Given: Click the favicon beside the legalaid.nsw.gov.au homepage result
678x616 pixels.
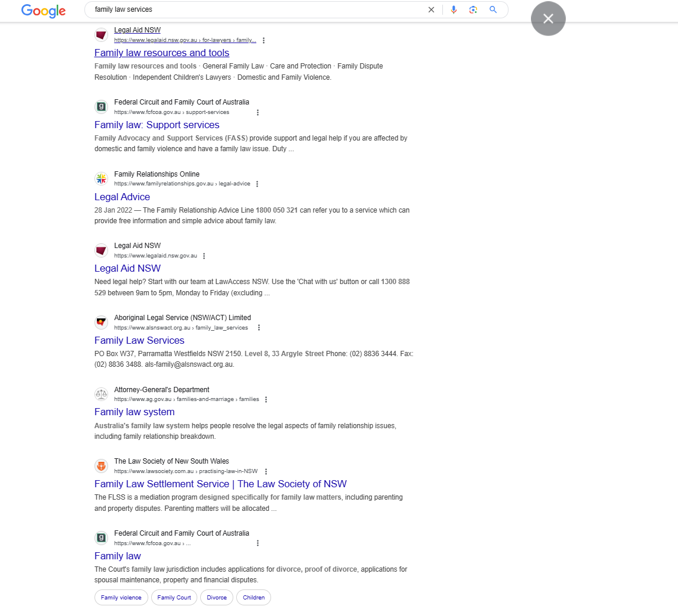Looking at the screenshot, I should coord(101,250).
